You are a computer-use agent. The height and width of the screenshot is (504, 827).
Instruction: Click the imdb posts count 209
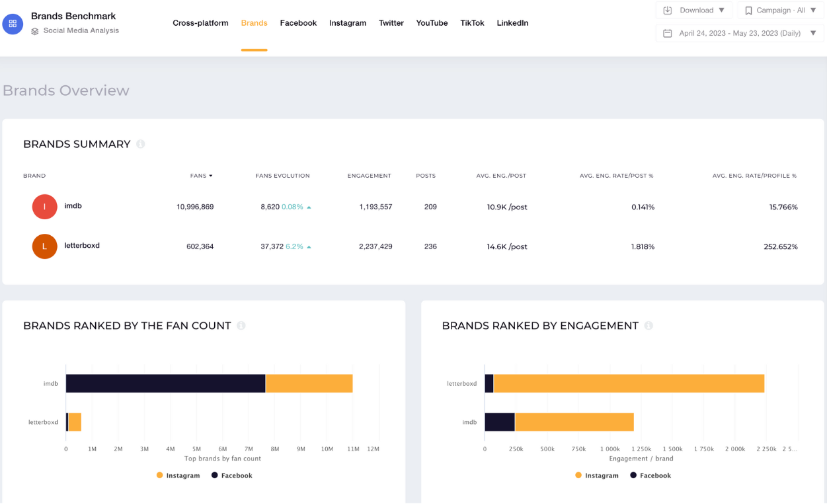click(430, 207)
